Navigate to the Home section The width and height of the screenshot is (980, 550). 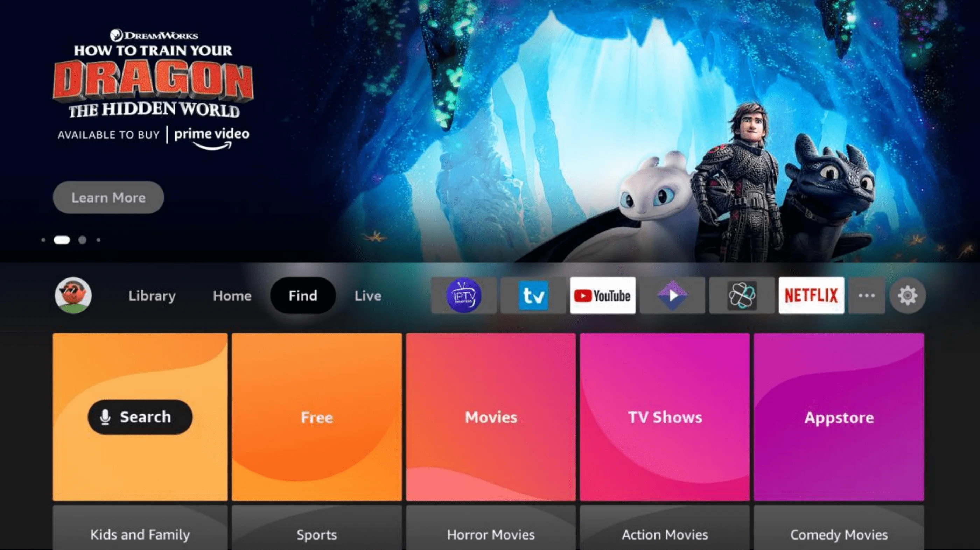click(232, 296)
